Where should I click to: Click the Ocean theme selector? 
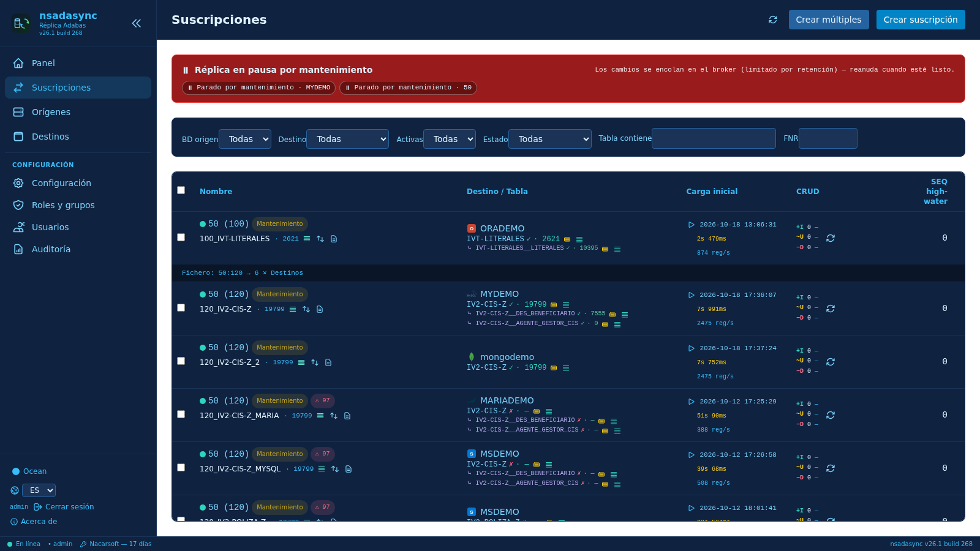[x=29, y=471]
